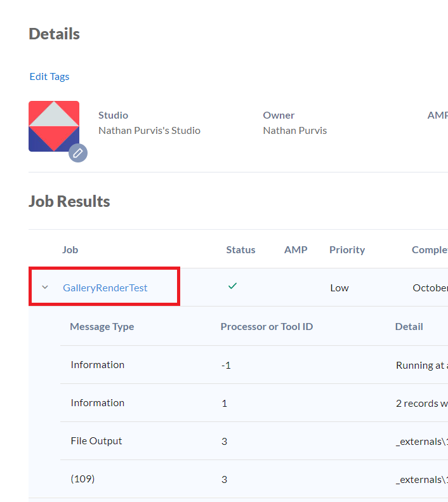
Task: Collapse the GalleryRenderTest job row
Action: click(x=45, y=287)
